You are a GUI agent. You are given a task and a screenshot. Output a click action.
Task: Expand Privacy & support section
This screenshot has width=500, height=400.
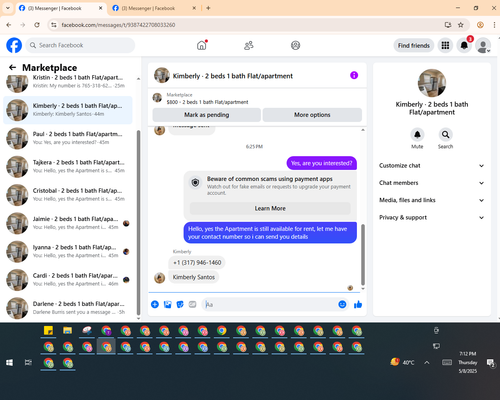click(x=432, y=218)
